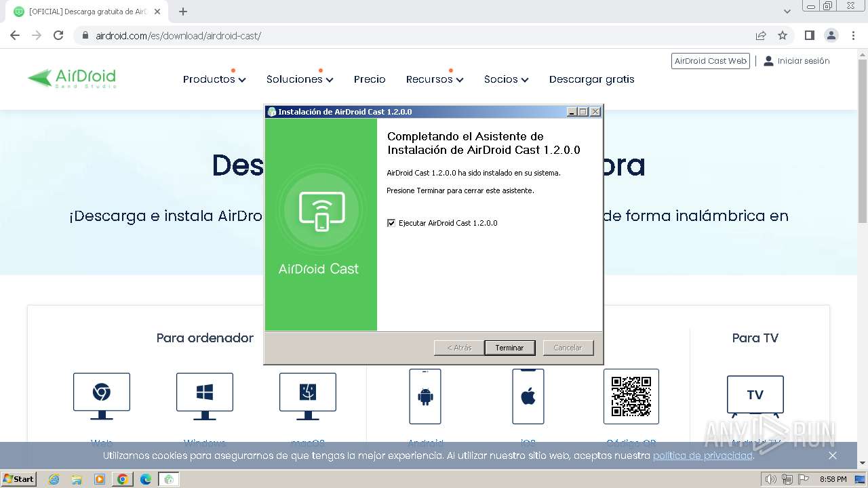Open Chrome three-dot menu
The height and width of the screenshot is (488, 868).
tap(854, 35)
